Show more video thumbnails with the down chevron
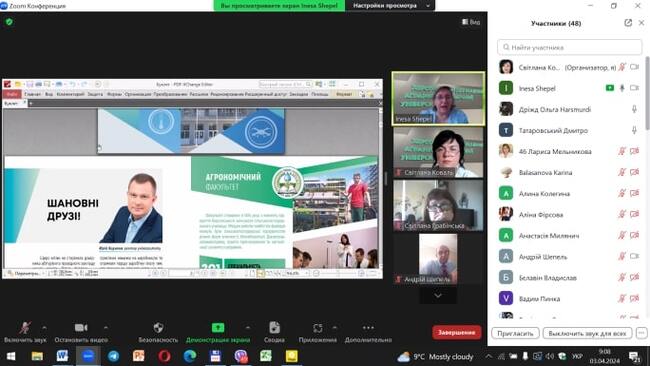The width and height of the screenshot is (650, 366). pyautogui.click(x=438, y=296)
